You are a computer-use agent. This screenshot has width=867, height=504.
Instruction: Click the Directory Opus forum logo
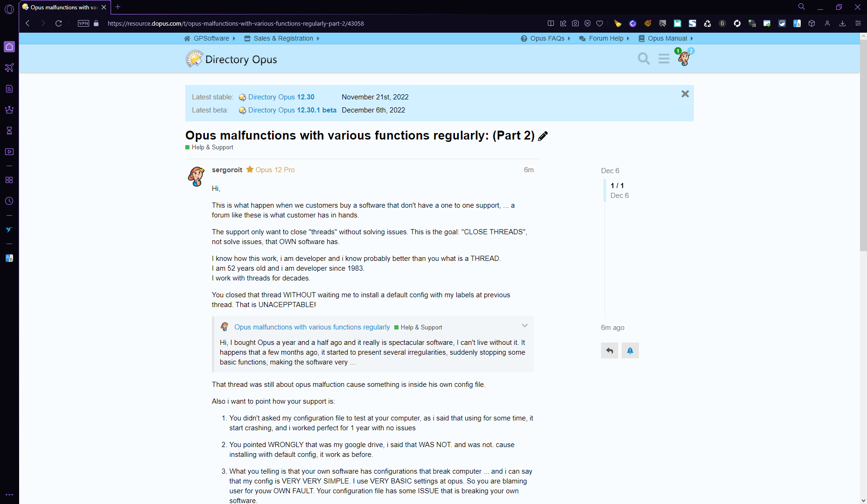pos(231,59)
